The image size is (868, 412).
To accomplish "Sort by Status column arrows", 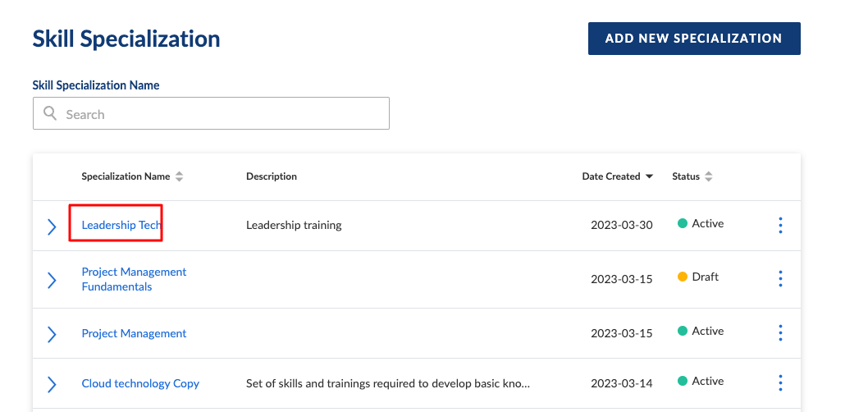I will coord(709,176).
